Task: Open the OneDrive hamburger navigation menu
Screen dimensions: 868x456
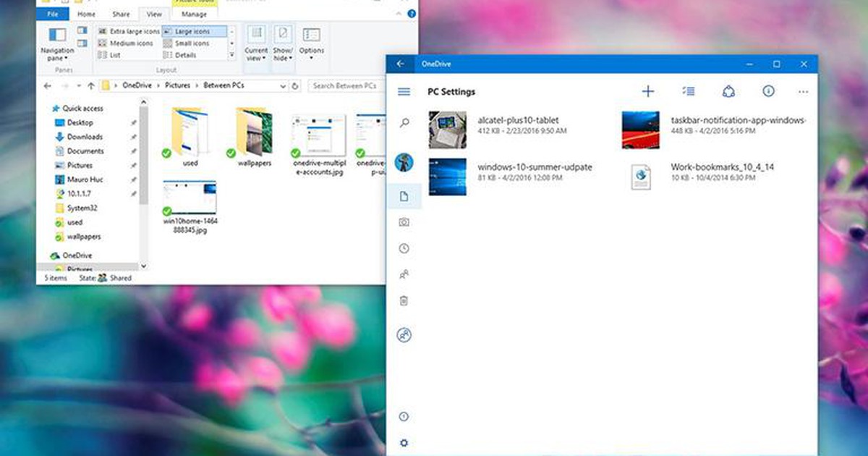Action: pos(404,91)
